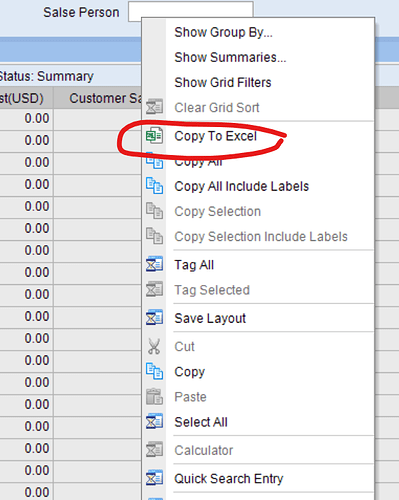Click the Select All icon
The height and width of the screenshot is (500, 399).
(154, 422)
